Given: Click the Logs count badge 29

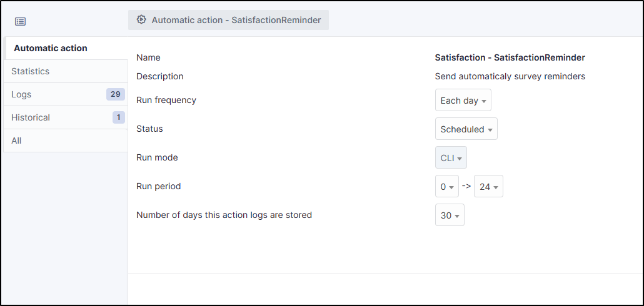Looking at the screenshot, I should (x=115, y=94).
